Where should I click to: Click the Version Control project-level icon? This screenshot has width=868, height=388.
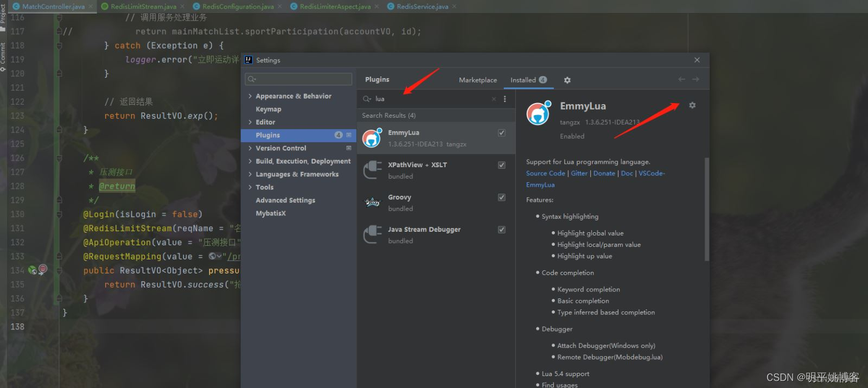(x=349, y=148)
